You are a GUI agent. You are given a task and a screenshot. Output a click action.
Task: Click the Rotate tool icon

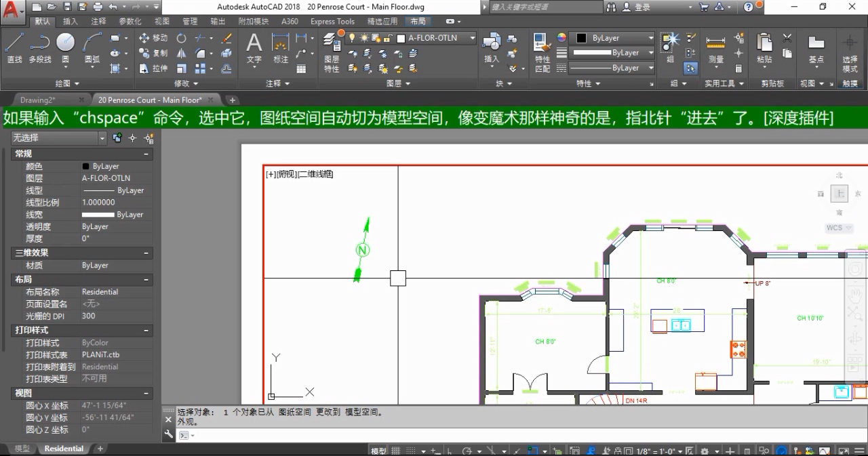coord(182,38)
